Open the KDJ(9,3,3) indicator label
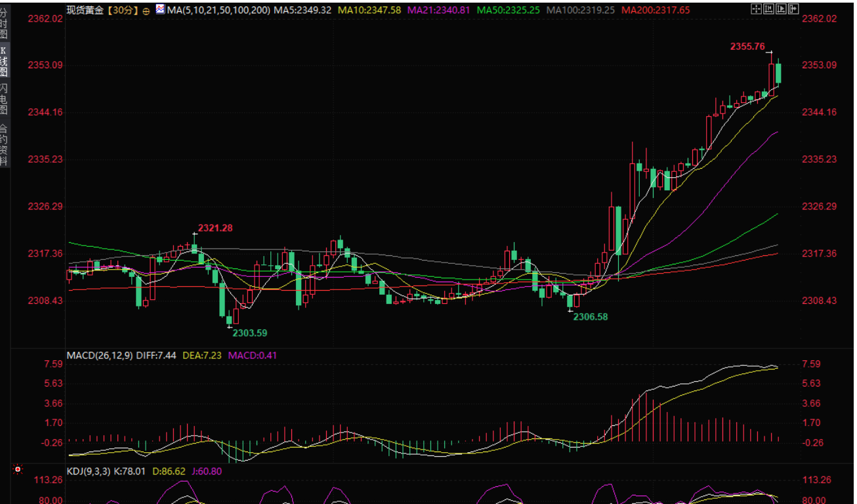 click(89, 471)
